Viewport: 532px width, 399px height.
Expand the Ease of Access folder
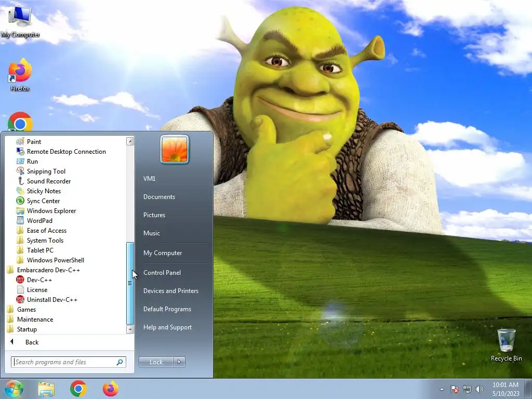(x=42, y=230)
